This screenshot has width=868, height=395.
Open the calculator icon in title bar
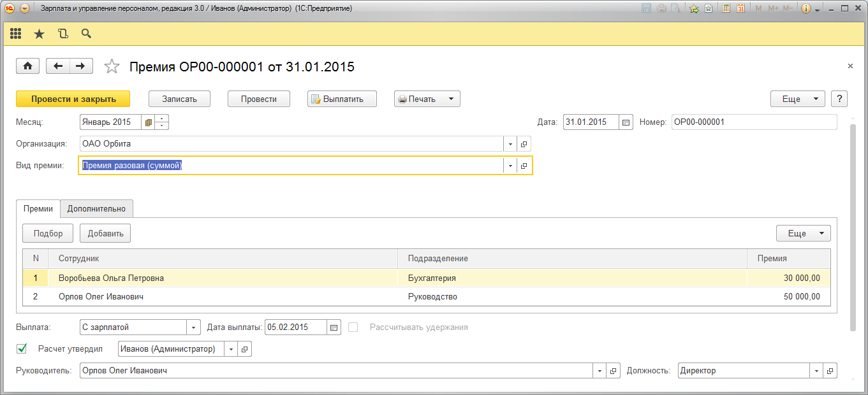click(726, 9)
